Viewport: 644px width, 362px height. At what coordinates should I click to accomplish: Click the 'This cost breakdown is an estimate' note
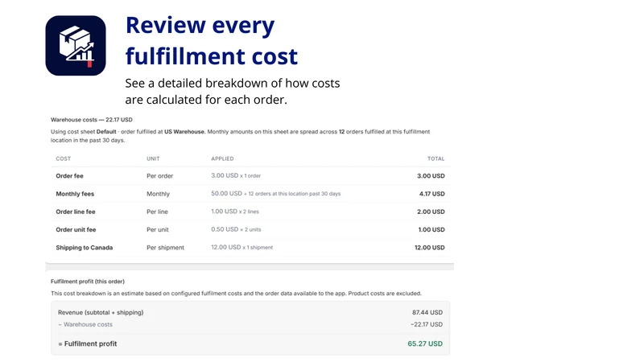pyautogui.click(x=236, y=294)
